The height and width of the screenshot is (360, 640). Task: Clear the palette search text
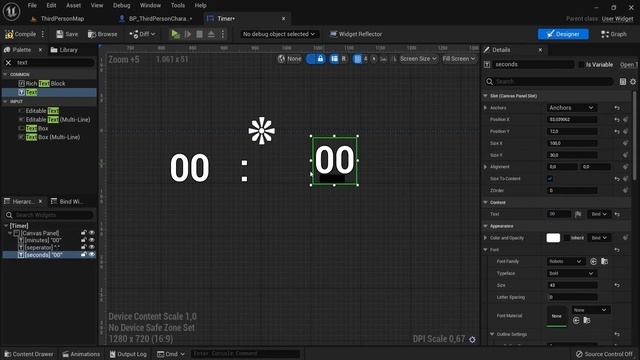tap(8, 62)
